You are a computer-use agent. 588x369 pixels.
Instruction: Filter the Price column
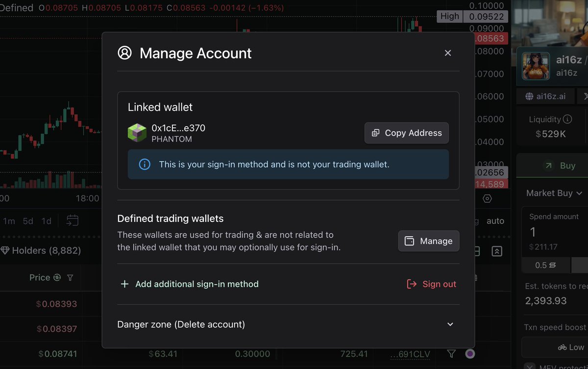pos(70,278)
